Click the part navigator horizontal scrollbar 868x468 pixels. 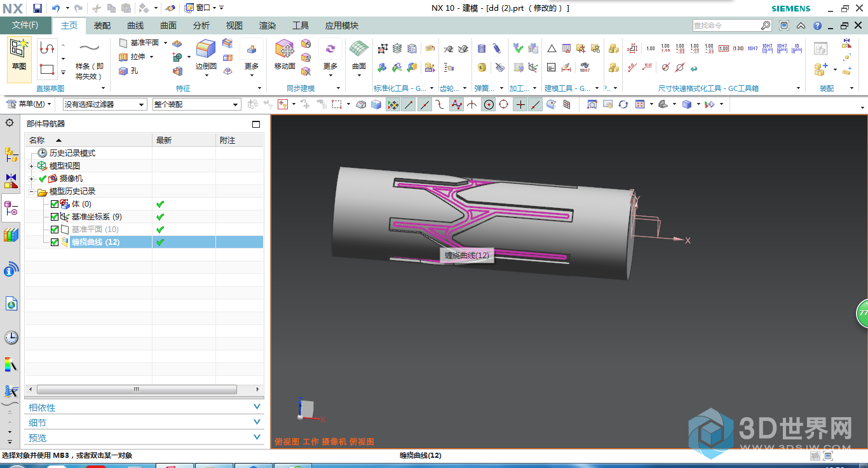tap(137, 389)
